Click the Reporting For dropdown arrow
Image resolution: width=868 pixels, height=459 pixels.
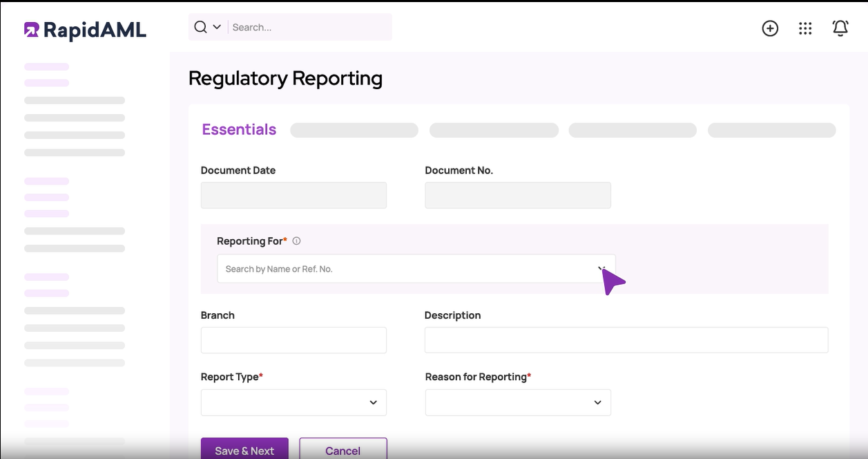tap(600, 268)
